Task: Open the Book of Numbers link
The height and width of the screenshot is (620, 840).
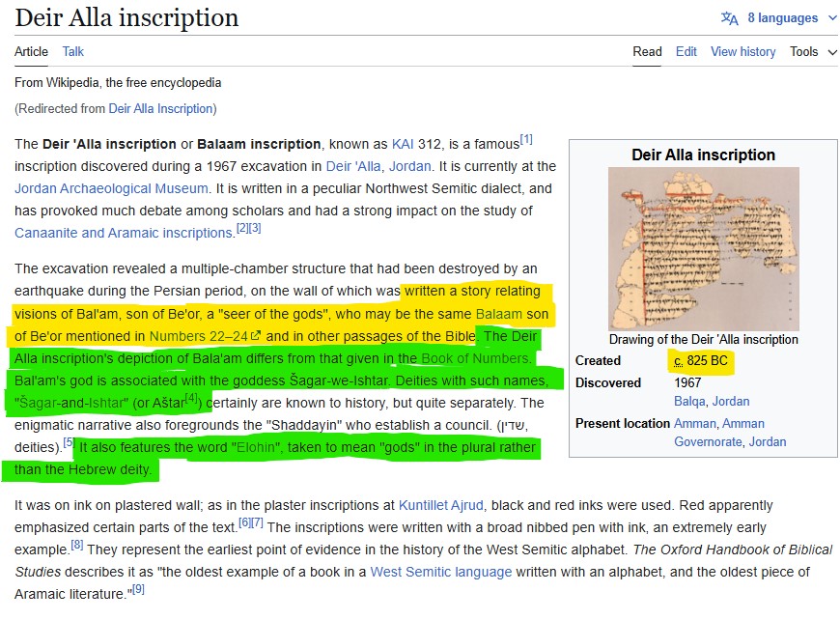Action: point(475,358)
